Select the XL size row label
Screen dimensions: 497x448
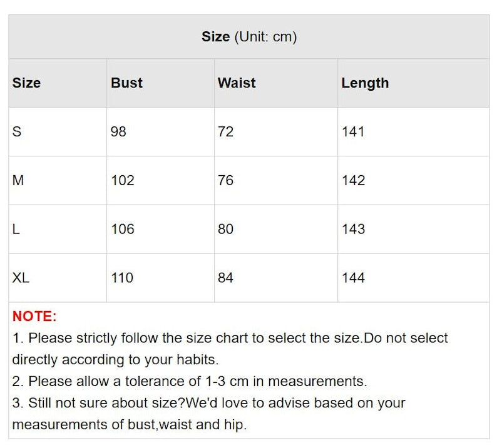[x=21, y=278]
